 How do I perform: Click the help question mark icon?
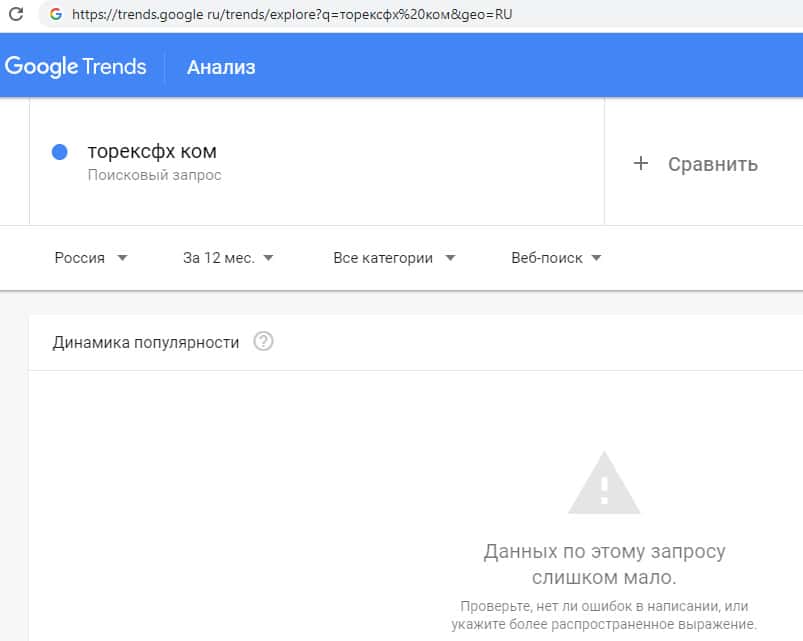263,342
